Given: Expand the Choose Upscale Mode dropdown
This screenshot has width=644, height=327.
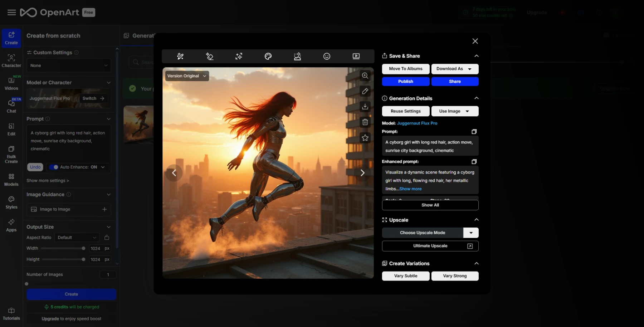Looking at the screenshot, I should [471, 233].
